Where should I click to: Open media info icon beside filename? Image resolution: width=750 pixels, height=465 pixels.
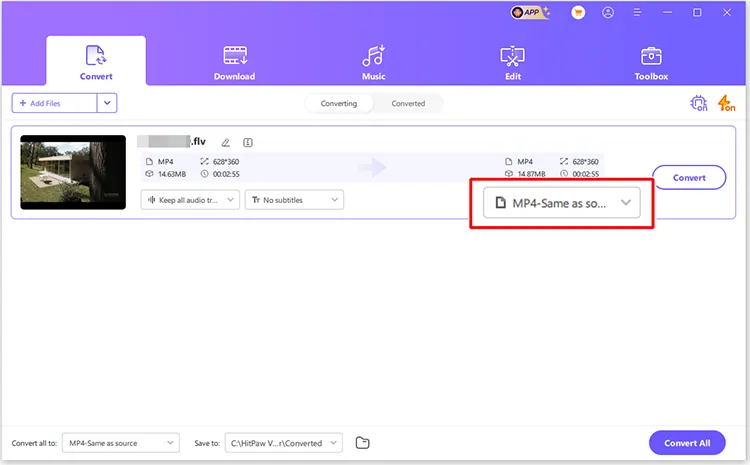coord(248,143)
